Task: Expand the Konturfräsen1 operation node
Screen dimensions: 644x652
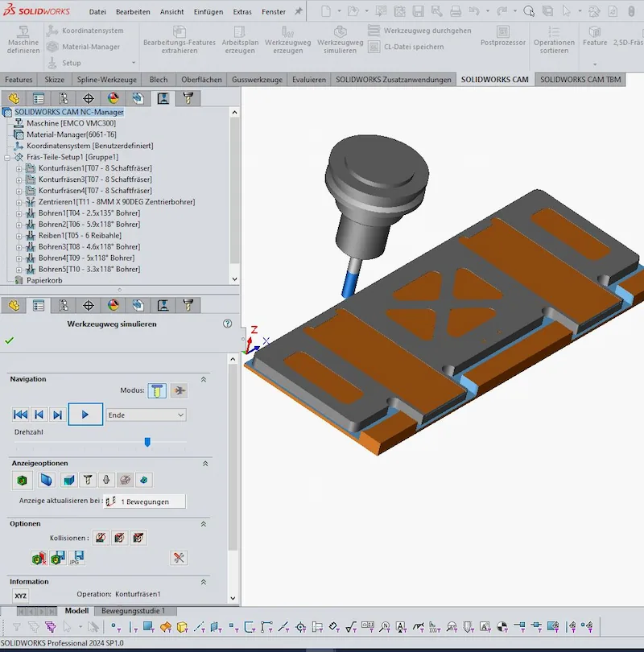Action: pos(19,169)
